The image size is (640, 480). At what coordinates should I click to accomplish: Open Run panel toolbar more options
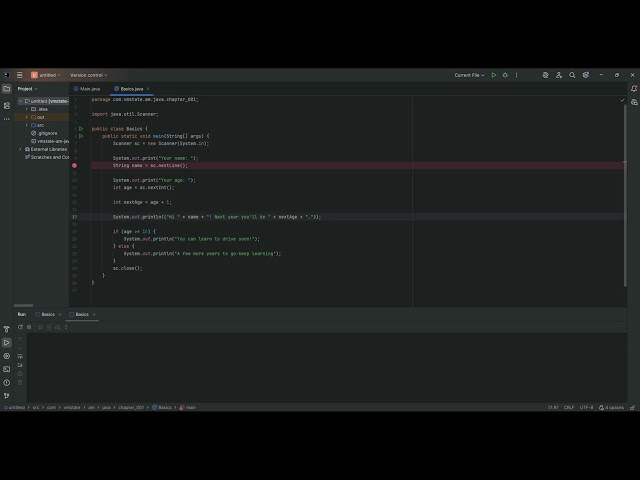tap(66, 327)
